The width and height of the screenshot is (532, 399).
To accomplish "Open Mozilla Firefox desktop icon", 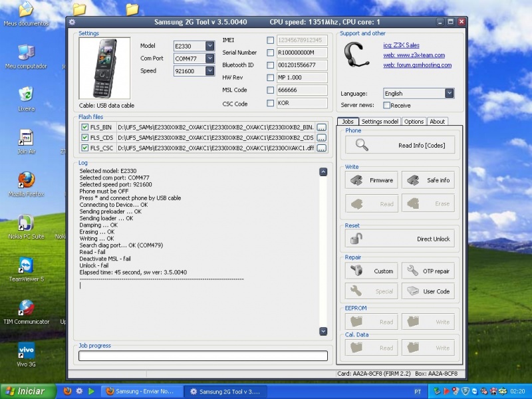I will pos(26,184).
